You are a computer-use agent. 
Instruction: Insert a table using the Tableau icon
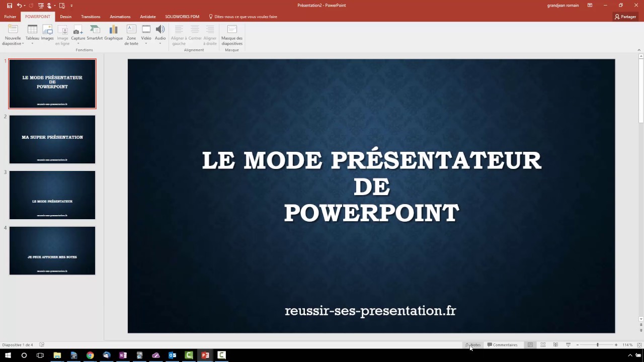click(32, 29)
